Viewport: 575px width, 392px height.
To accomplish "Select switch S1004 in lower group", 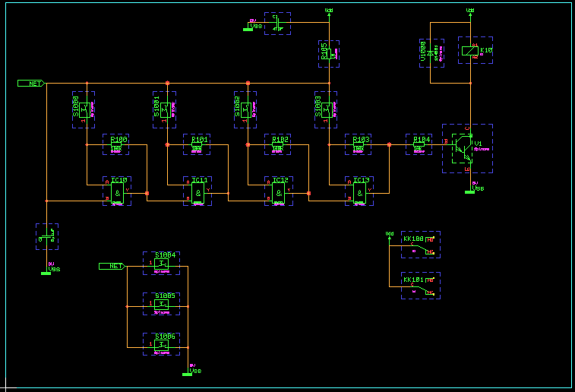I will tap(162, 264).
